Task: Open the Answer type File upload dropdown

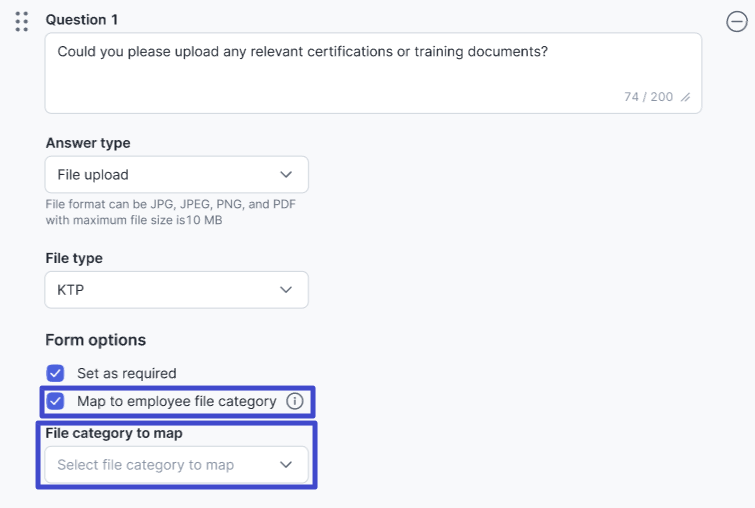Action: (x=177, y=174)
